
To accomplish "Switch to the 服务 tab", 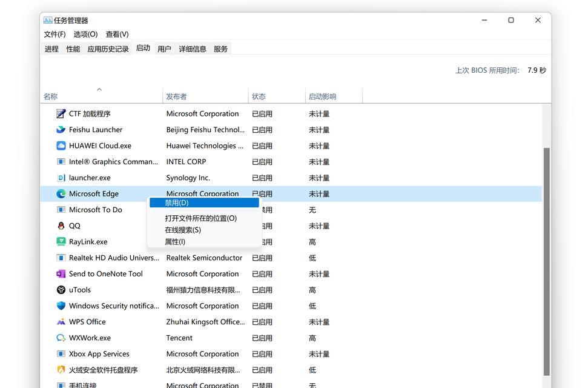I will click(x=220, y=49).
